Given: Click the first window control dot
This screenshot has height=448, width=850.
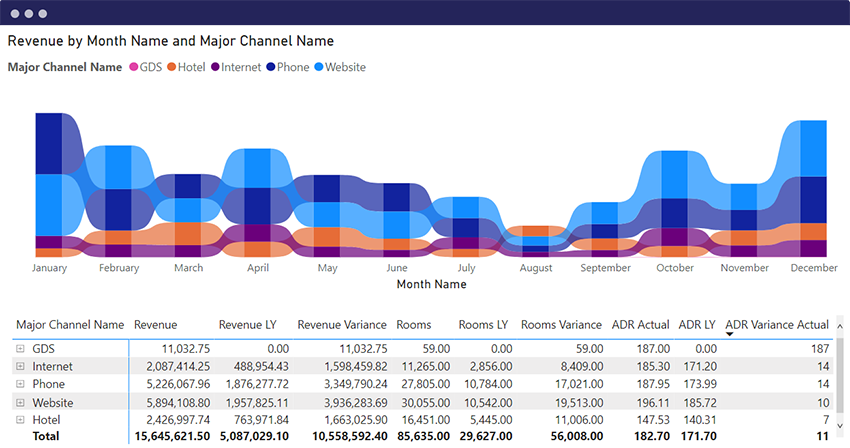Looking at the screenshot, I should pos(15,14).
